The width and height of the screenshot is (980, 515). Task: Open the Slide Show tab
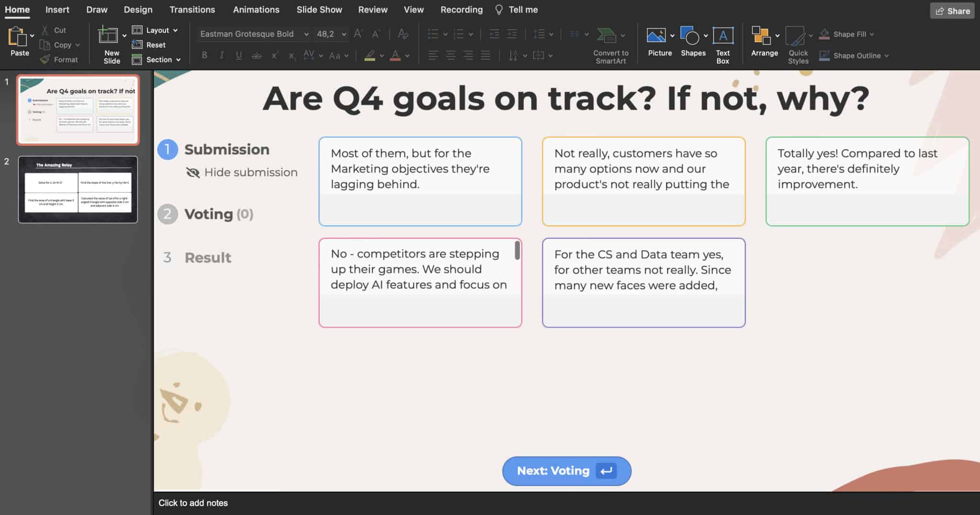click(x=319, y=10)
